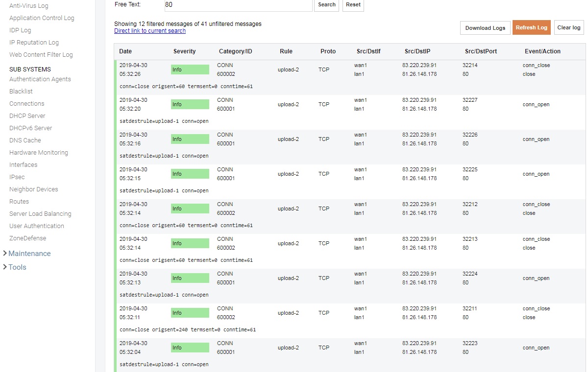Click the Clear log button
Screen dimensions: 588x372
pos(569,28)
